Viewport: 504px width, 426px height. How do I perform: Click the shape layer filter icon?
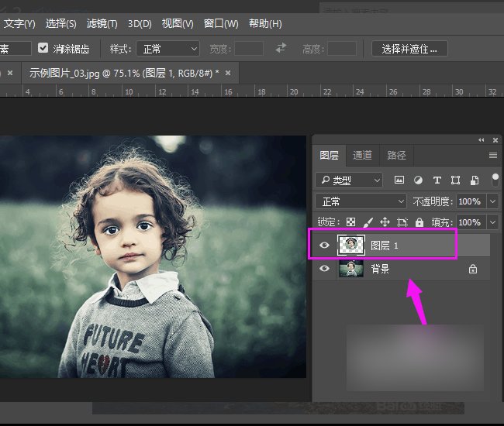(455, 180)
